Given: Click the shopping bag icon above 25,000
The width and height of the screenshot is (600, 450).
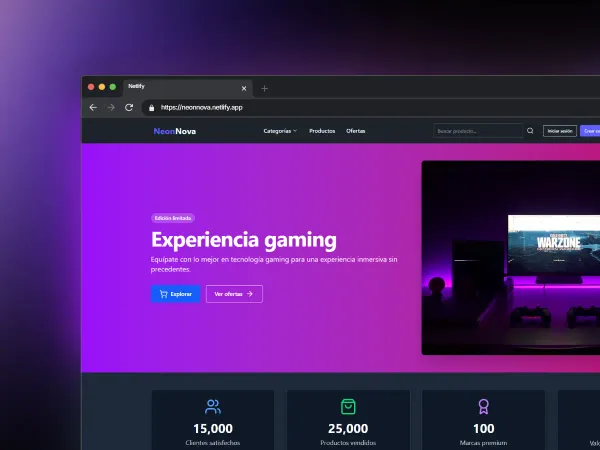Looking at the screenshot, I should pos(348,407).
